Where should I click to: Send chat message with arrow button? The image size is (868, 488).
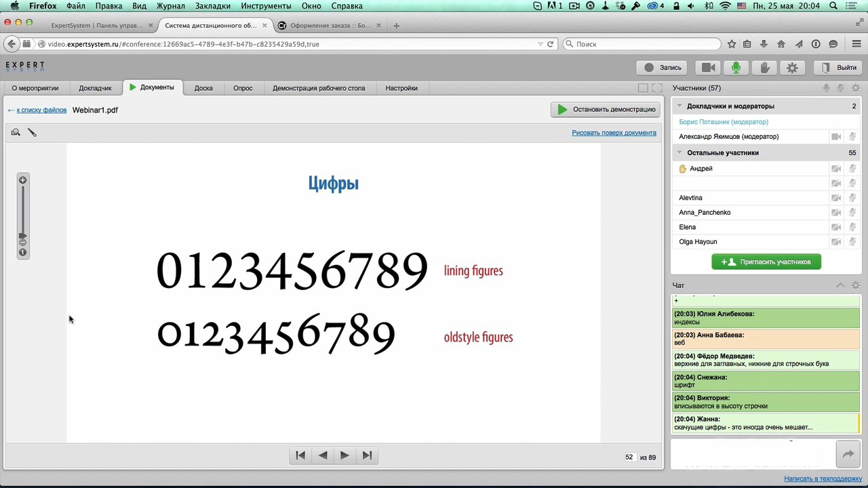848,455
